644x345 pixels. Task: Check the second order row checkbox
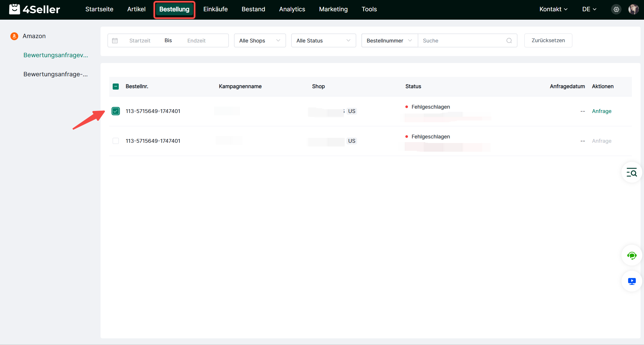(x=116, y=141)
